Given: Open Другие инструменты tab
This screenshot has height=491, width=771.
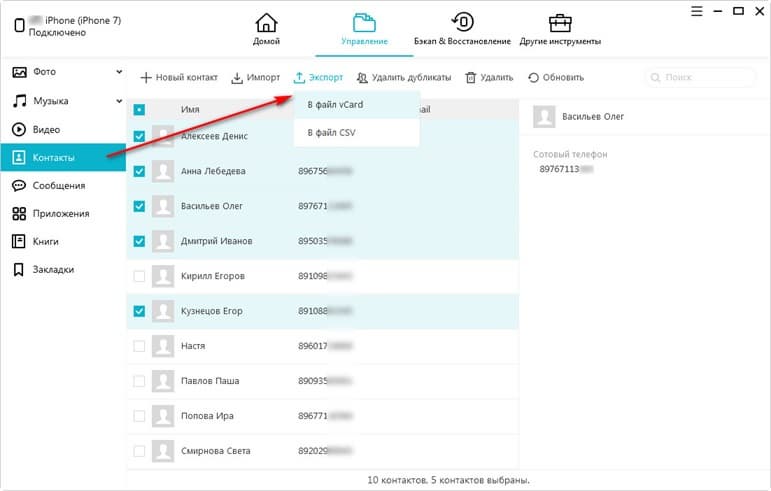Looking at the screenshot, I should tap(560, 29).
